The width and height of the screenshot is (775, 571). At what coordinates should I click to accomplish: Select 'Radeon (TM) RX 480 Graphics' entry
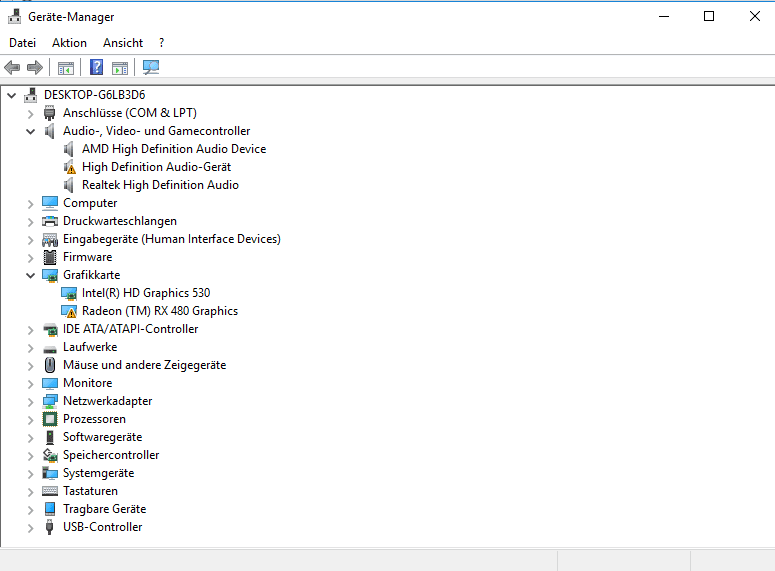pos(160,311)
